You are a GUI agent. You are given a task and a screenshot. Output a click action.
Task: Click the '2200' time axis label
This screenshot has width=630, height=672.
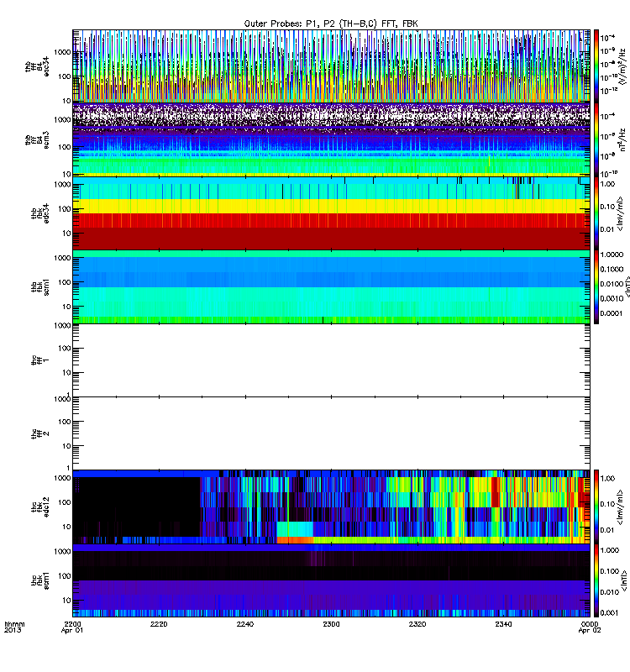click(72, 624)
